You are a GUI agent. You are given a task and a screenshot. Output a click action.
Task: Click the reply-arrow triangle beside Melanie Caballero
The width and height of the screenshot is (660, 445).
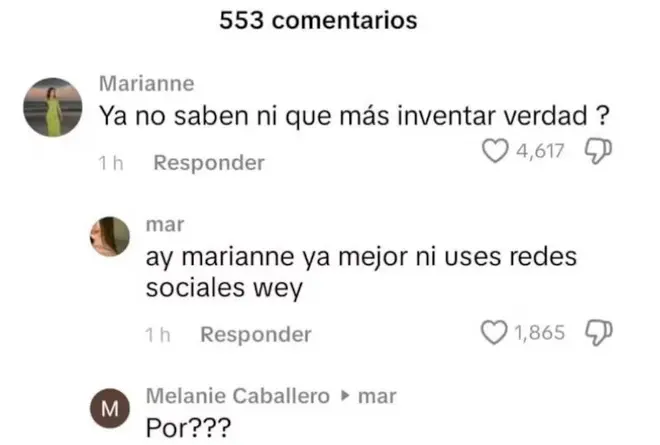(x=345, y=396)
